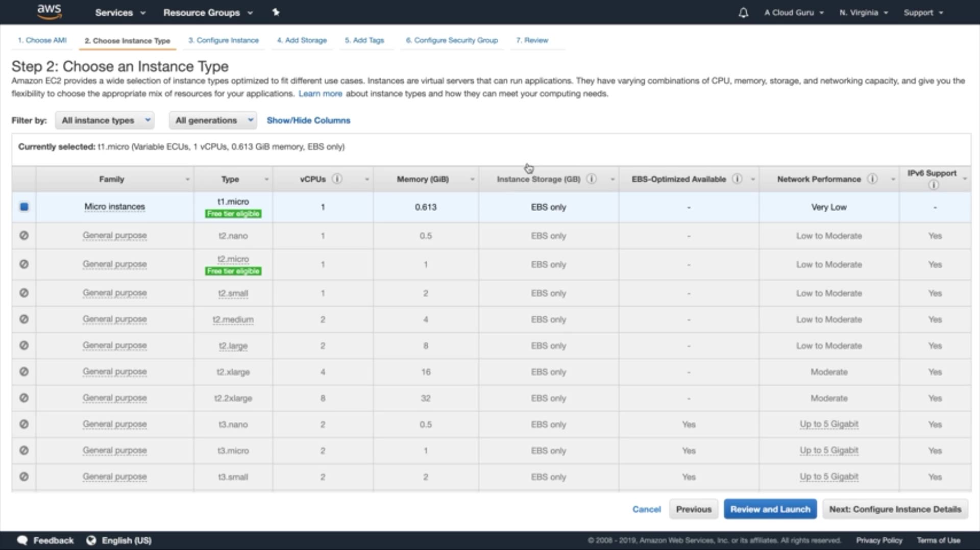Open the Resource Groups menu

tap(208, 12)
